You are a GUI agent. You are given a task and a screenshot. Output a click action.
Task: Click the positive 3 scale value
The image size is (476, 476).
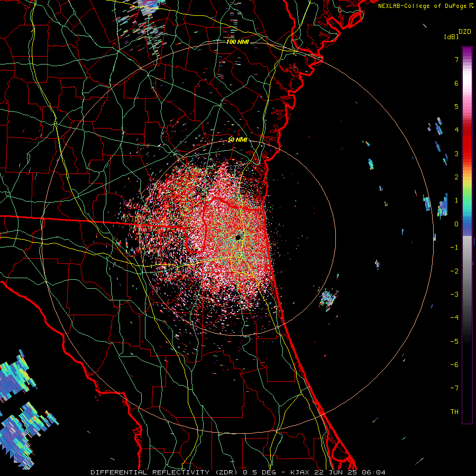[x=456, y=153]
